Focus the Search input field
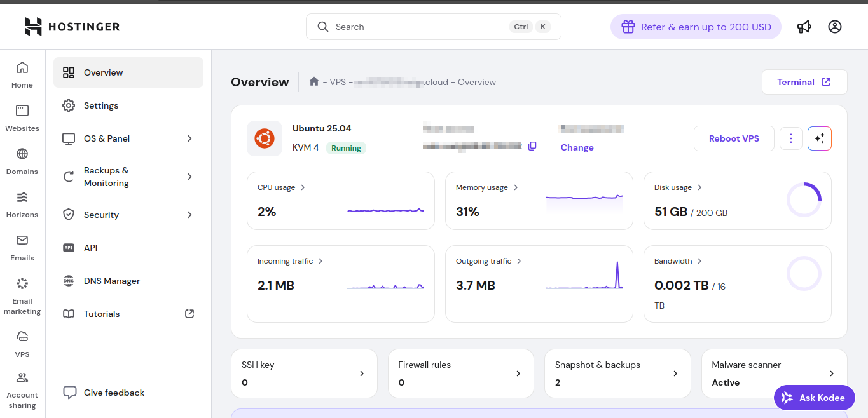 pos(420,27)
